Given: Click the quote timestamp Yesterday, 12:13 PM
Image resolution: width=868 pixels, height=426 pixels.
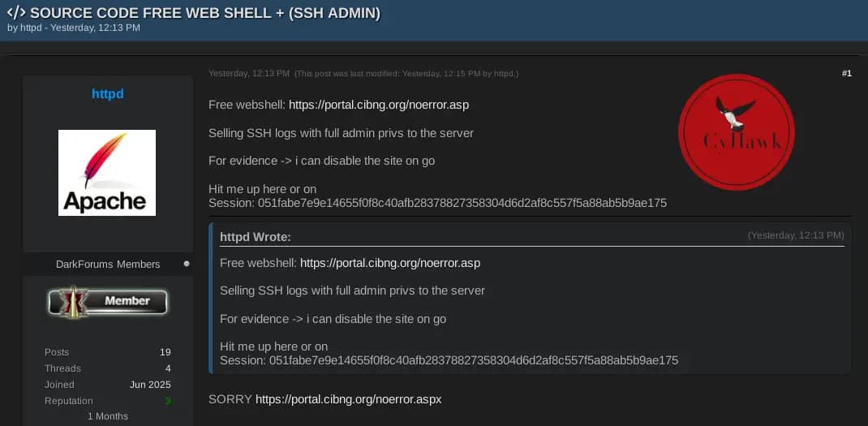Looking at the screenshot, I should [796, 235].
